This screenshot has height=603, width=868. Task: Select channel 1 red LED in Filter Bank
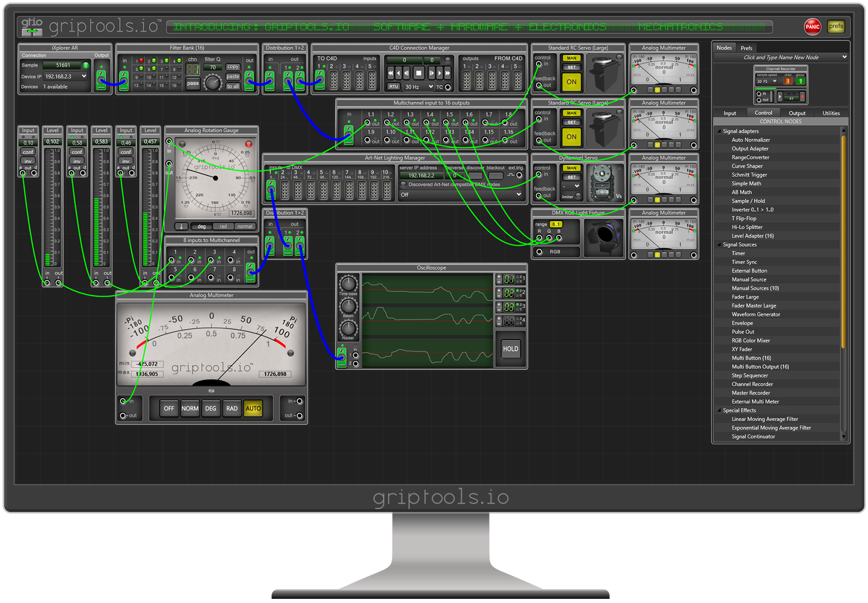coord(141,61)
